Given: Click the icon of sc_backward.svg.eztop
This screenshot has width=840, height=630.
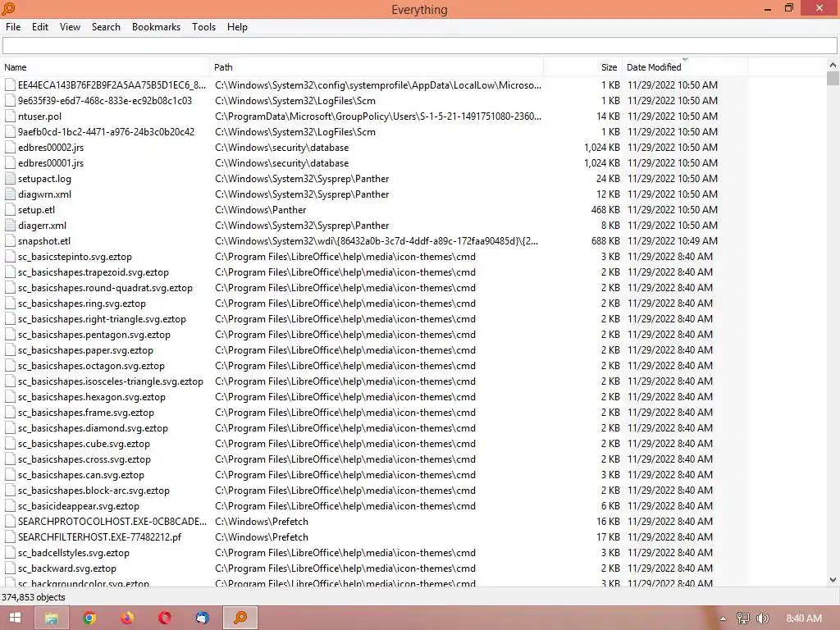Looking at the screenshot, I should (x=10, y=568).
